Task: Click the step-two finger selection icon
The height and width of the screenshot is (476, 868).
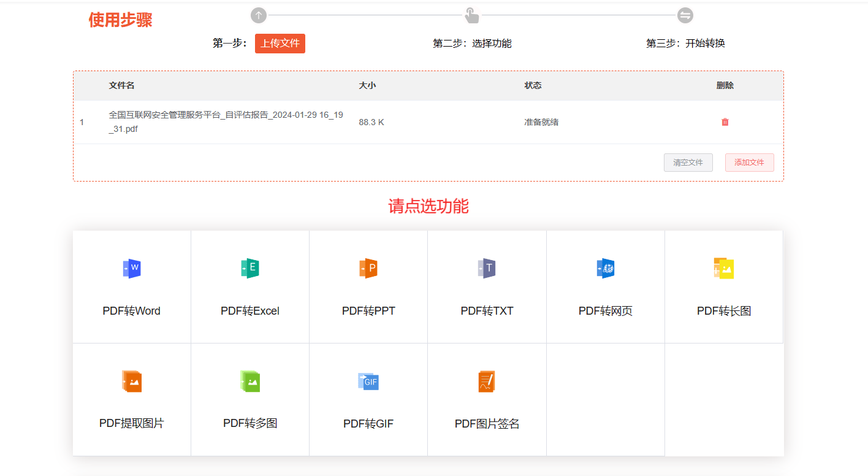Action: pyautogui.click(x=472, y=15)
